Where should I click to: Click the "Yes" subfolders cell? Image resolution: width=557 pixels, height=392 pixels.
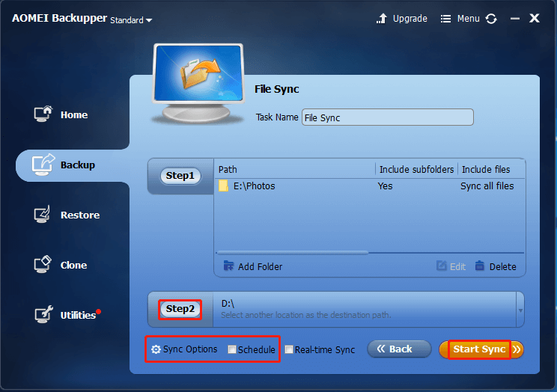click(x=385, y=186)
